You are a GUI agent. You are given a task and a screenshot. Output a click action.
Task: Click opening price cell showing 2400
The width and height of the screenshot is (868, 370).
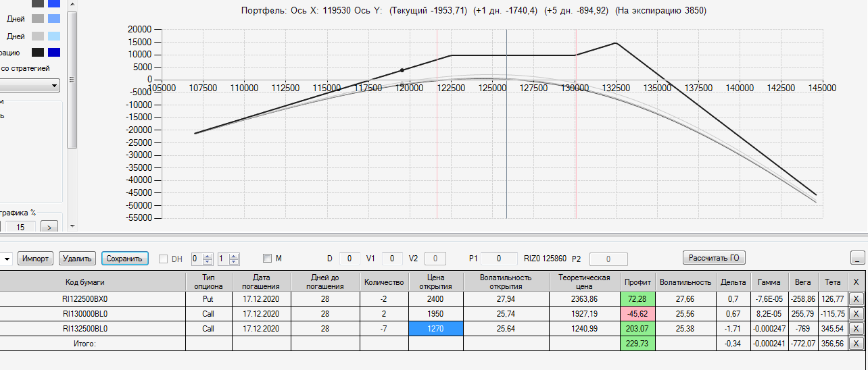click(x=436, y=299)
